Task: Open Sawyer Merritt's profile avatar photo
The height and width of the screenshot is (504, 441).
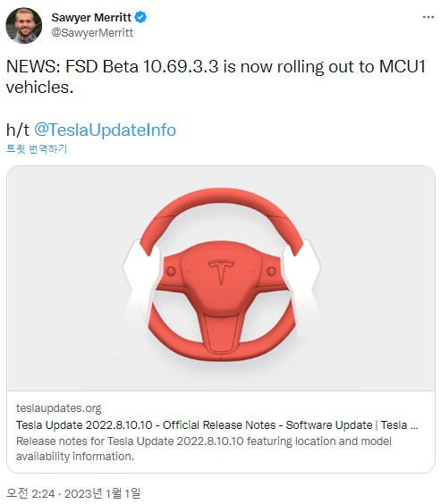Action: [x=24, y=26]
